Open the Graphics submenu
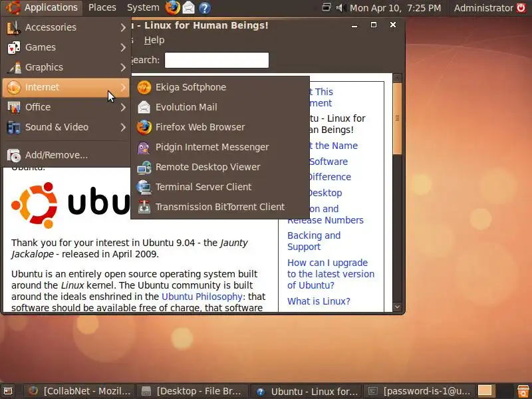This screenshot has width=532, height=399. click(x=66, y=67)
